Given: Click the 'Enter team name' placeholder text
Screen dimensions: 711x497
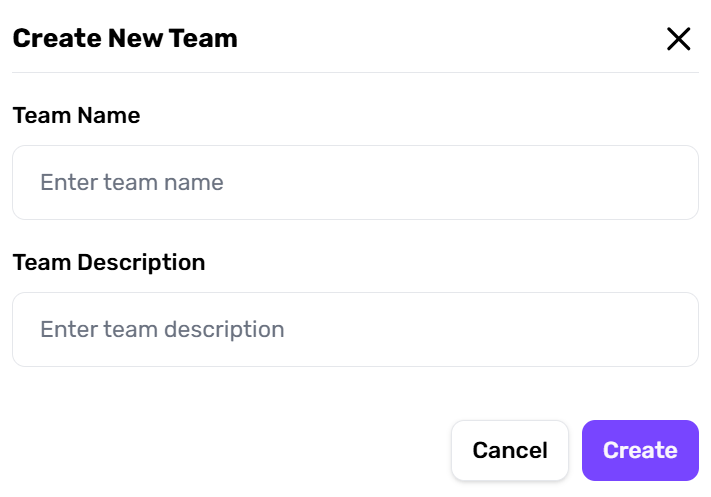Looking at the screenshot, I should pos(131,182).
